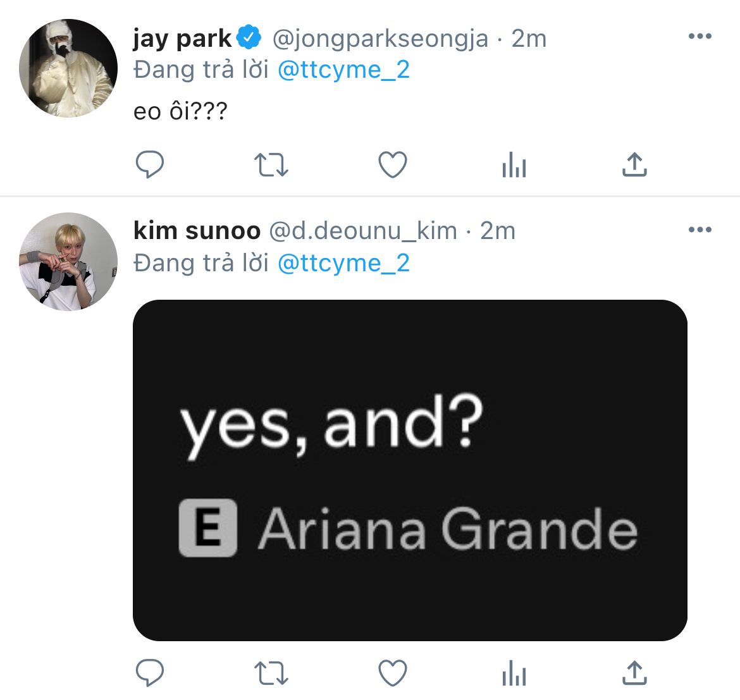This screenshot has width=740, height=700.
Task: Open the "yes, and?" Ariana Grande image
Action: (x=410, y=470)
